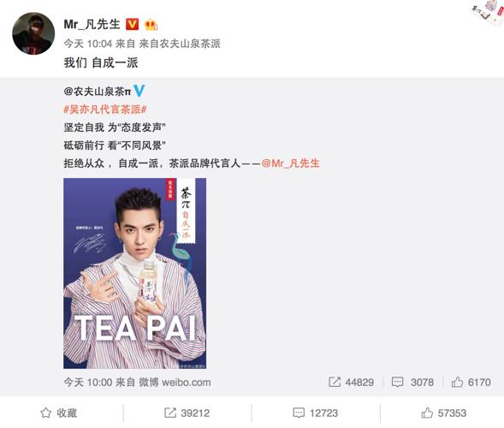Click the comment icon showing 3078

point(397,382)
